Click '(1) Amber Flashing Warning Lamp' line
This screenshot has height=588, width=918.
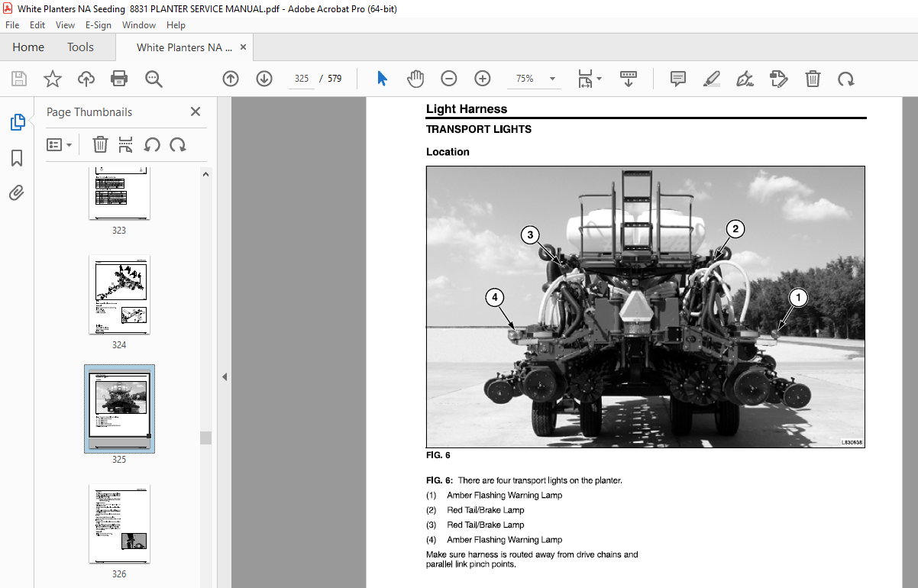click(x=494, y=496)
